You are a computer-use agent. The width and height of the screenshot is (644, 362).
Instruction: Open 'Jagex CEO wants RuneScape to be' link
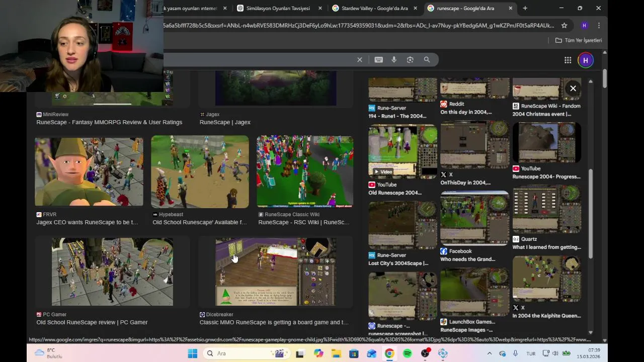(x=87, y=222)
